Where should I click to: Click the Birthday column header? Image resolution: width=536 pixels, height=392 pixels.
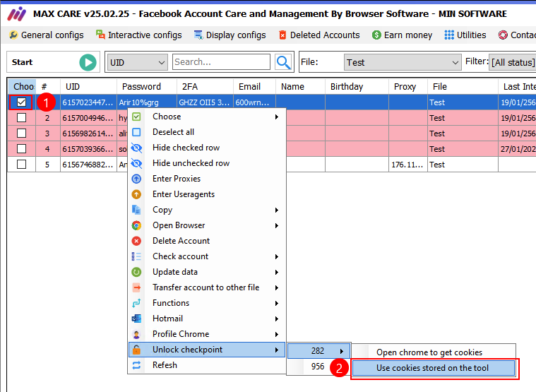pyautogui.click(x=357, y=86)
